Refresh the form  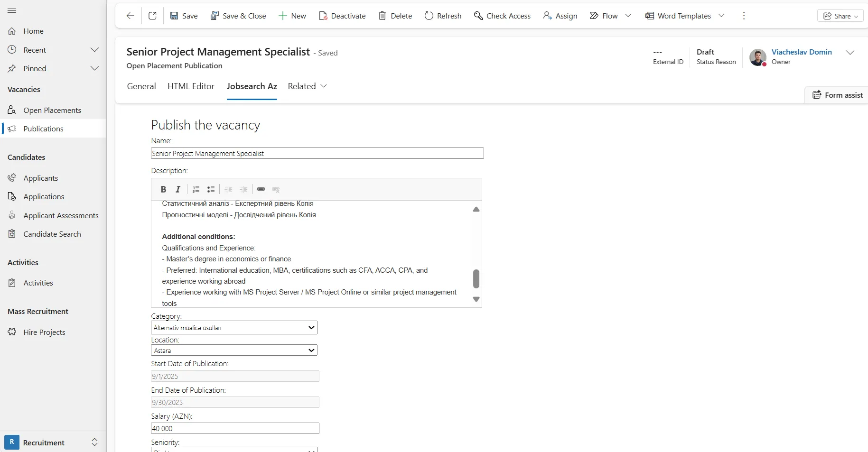tap(443, 16)
